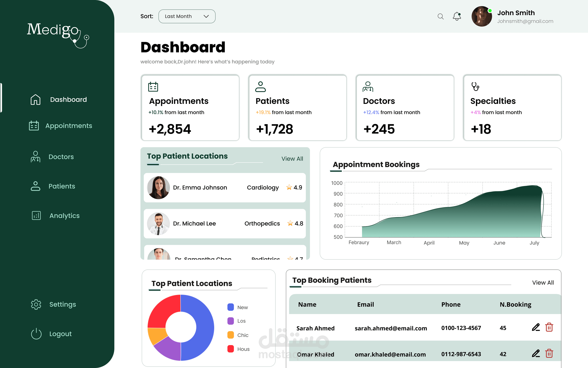Viewport: 588px width, 368px height.
Task: Click the sidebar Doctors icon
Action: click(x=36, y=157)
